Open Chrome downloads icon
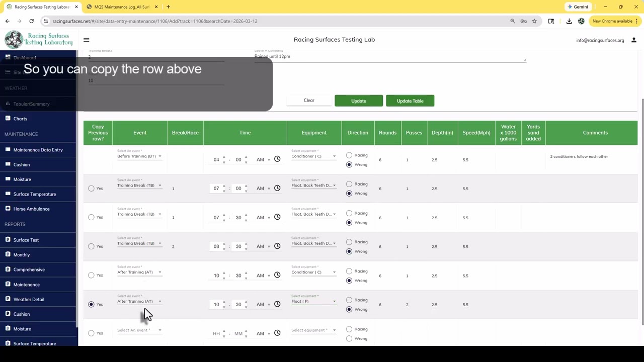This screenshot has height=362, width=644. pyautogui.click(x=569, y=21)
